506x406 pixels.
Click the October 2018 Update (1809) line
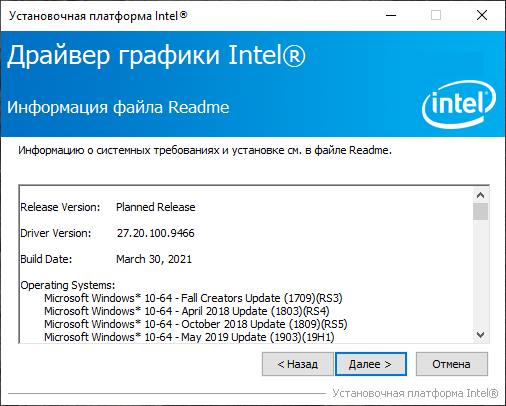[196, 324]
